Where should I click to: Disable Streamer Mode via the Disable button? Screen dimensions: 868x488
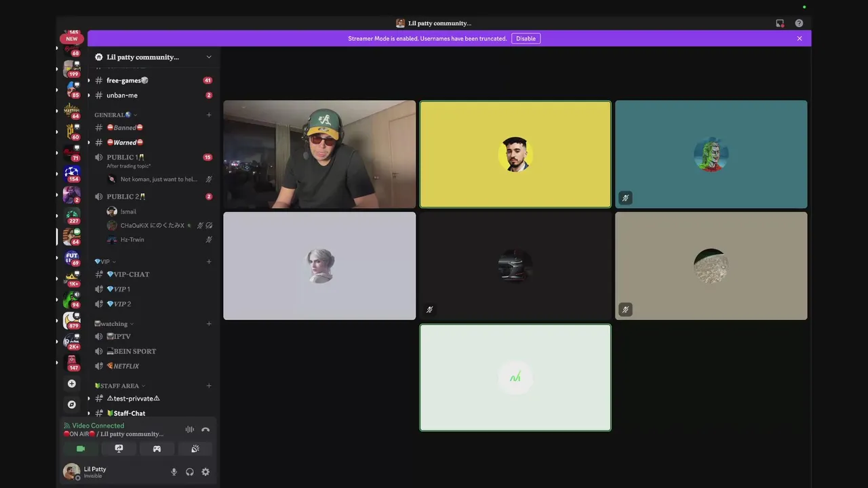tap(526, 39)
